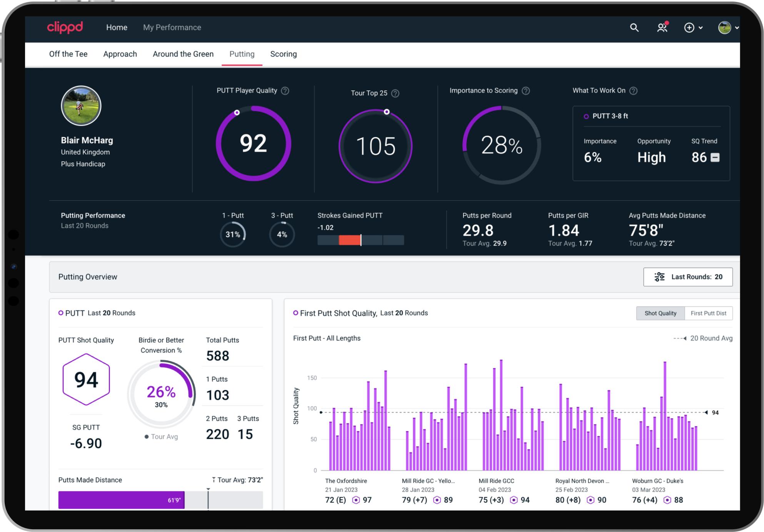Click the Strokes Gained PUTT bar

(x=360, y=240)
